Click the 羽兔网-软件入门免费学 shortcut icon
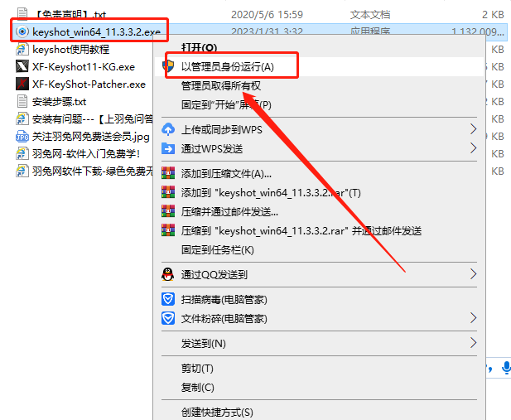Screen dimensions: 511x420 point(22,153)
